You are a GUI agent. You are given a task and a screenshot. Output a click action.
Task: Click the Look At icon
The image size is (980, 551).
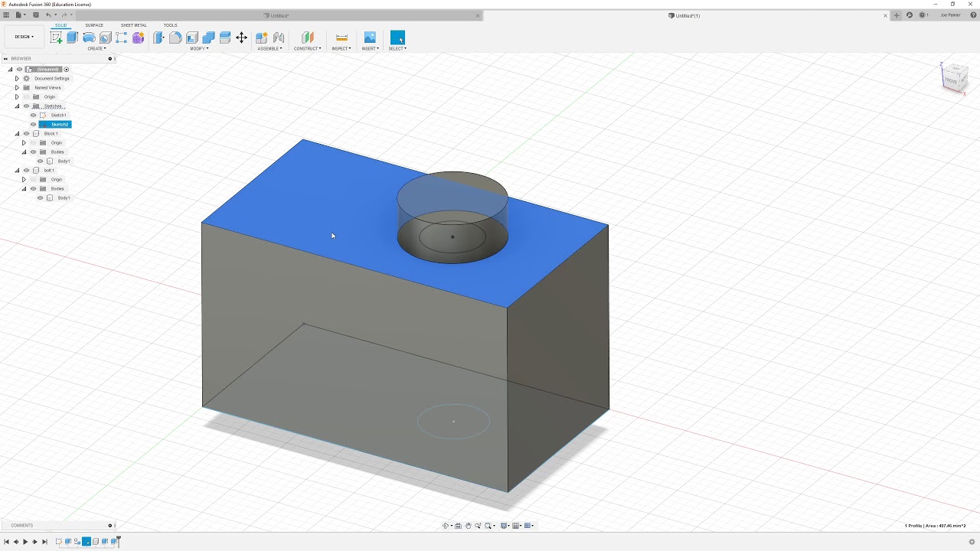(x=458, y=526)
